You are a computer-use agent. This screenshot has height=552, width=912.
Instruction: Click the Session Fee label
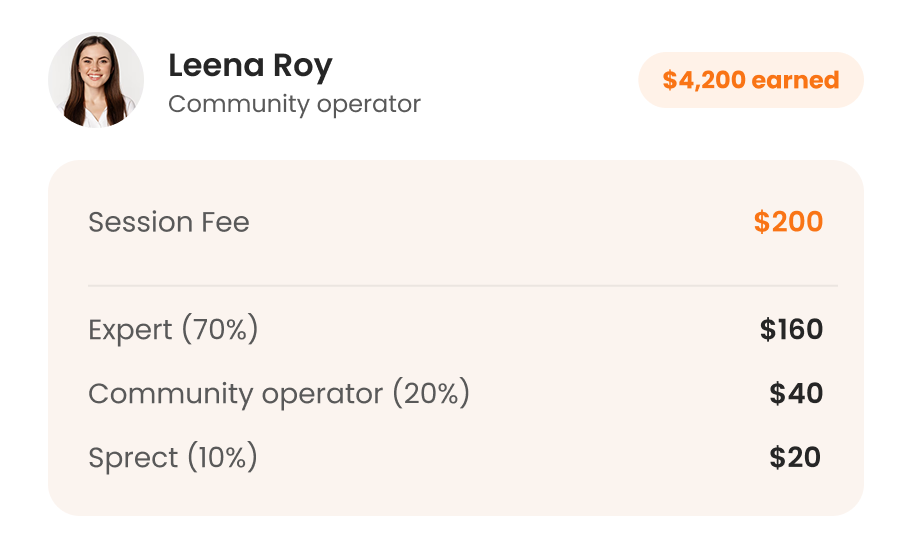click(x=168, y=222)
